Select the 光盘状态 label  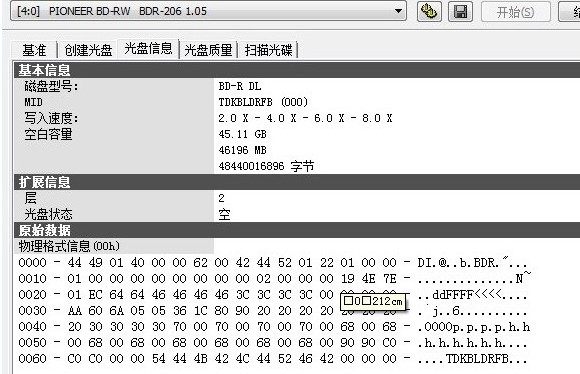48,214
